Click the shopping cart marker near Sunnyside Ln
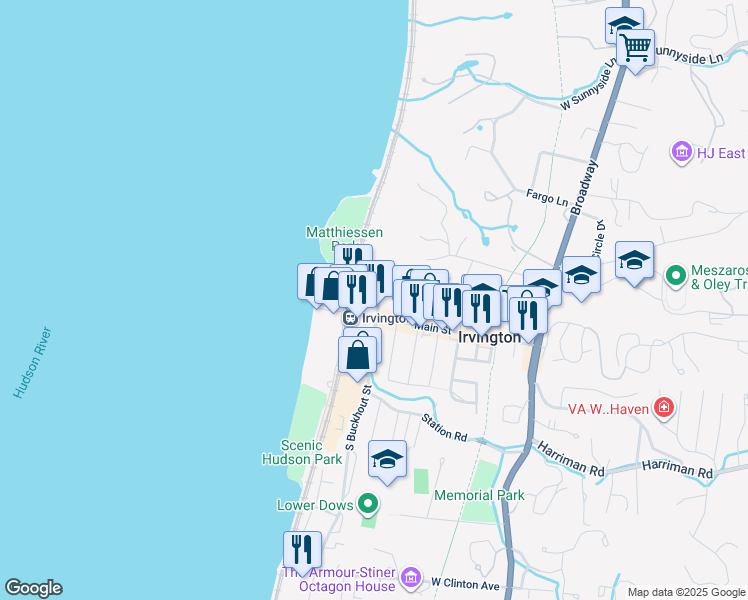Image resolution: width=748 pixels, height=600 pixels. [635, 50]
